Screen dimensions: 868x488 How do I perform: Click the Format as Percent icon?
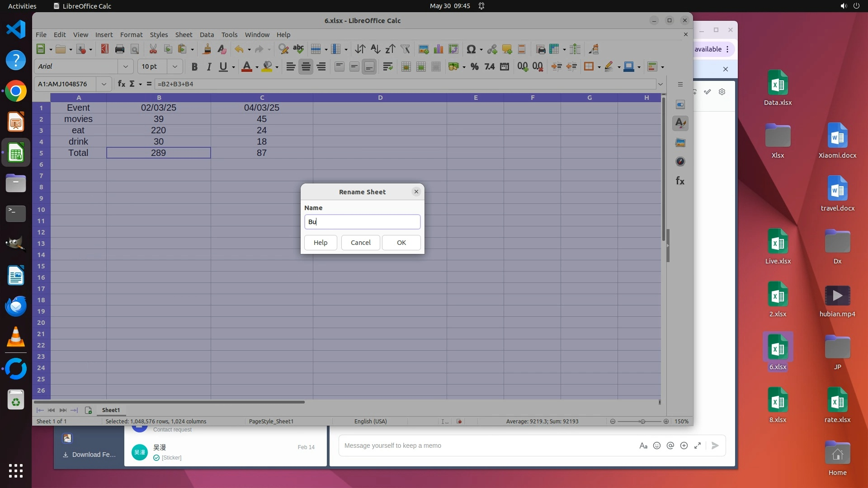[474, 67]
